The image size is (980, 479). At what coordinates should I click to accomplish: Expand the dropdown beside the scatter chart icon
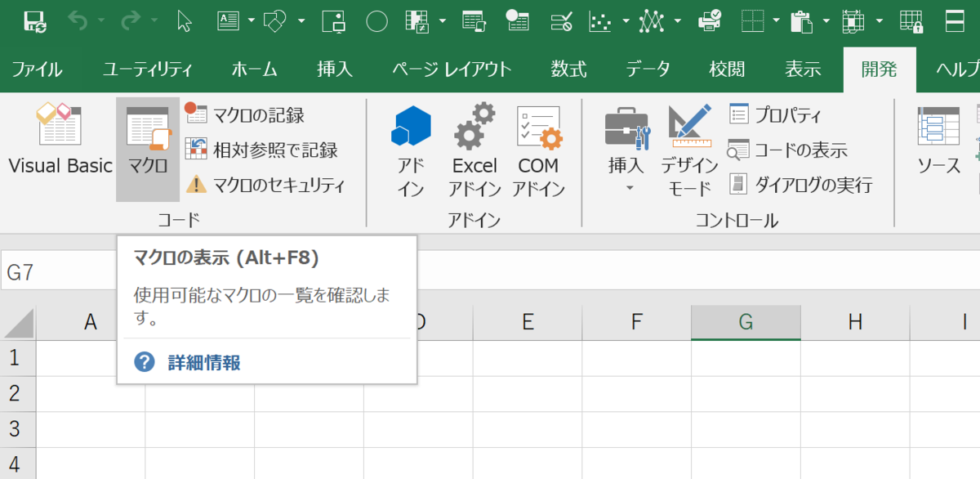(x=626, y=21)
